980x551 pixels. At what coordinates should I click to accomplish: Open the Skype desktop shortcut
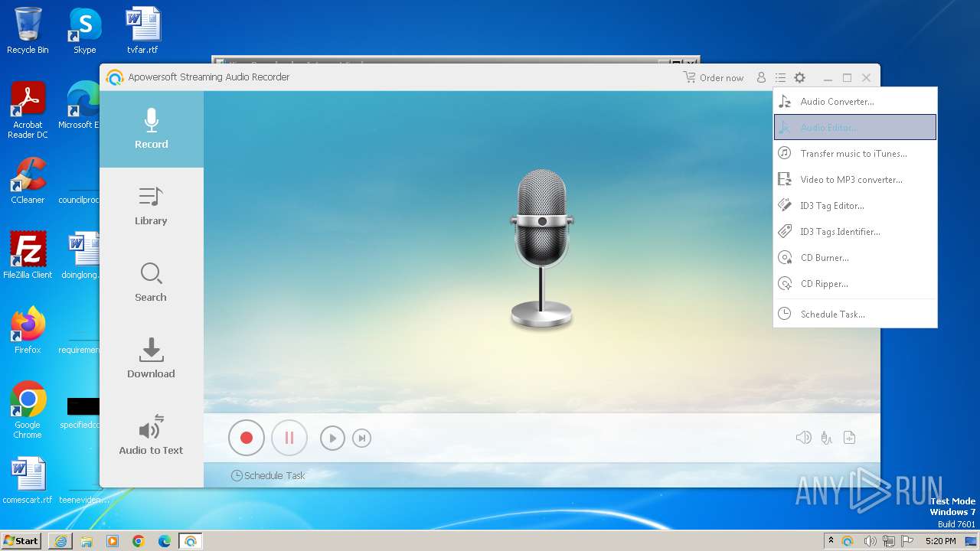click(84, 31)
